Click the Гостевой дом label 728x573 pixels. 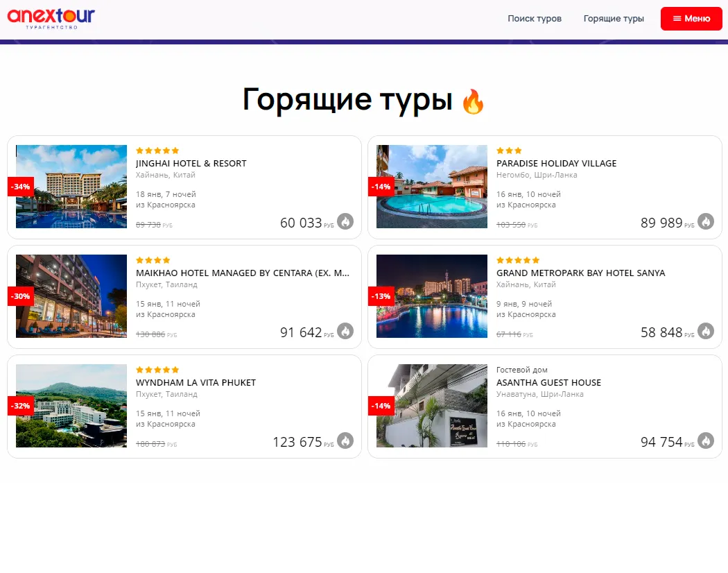(522, 370)
